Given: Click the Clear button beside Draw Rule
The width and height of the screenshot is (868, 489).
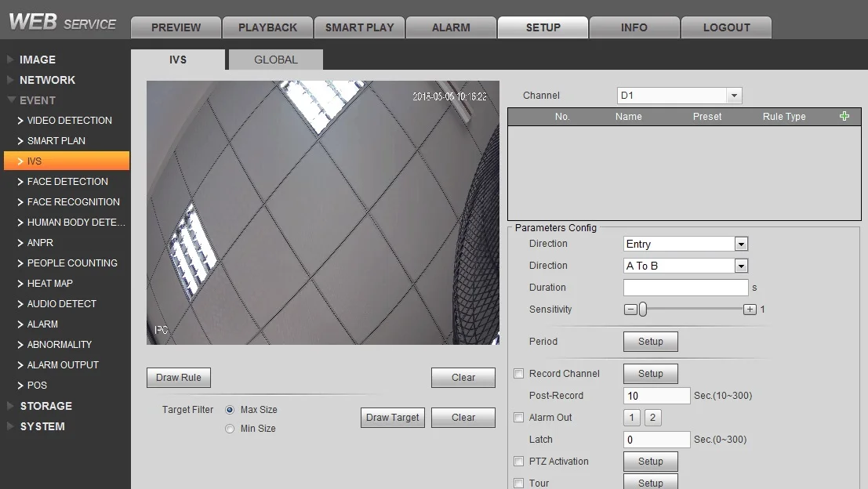Looking at the screenshot, I should (x=463, y=378).
